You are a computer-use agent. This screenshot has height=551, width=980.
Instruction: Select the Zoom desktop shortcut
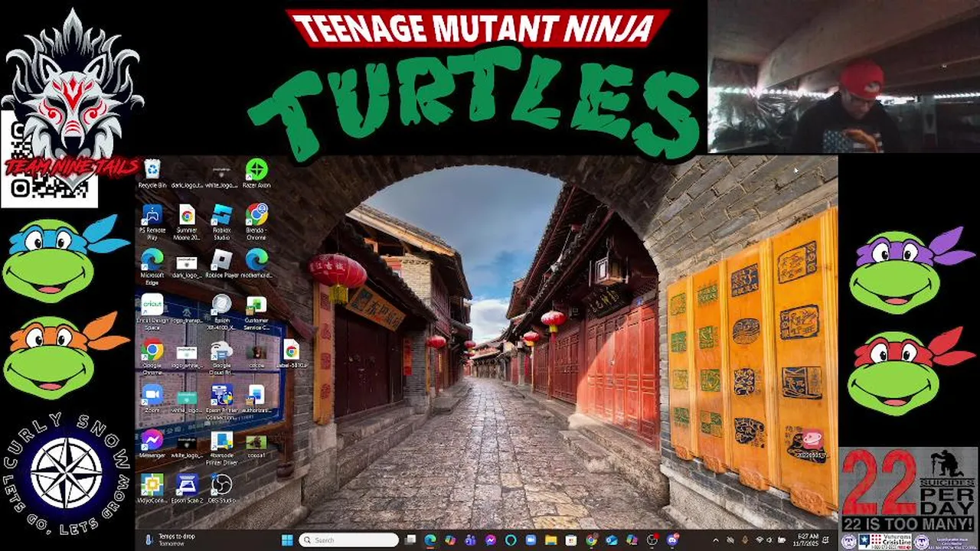[152, 399]
